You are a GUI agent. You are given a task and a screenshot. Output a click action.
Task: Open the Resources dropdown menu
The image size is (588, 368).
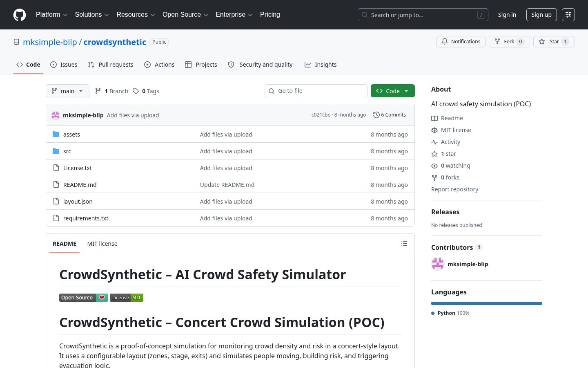click(136, 15)
